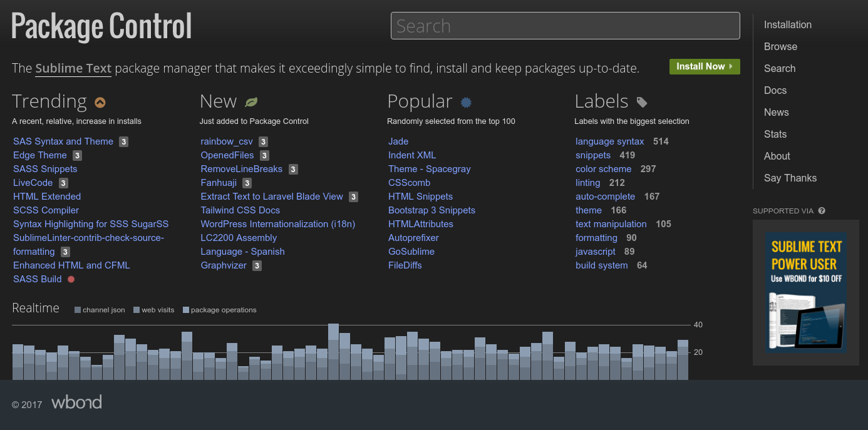Open Docs in the sidebar
Screen dimensions: 868x430
(775, 91)
